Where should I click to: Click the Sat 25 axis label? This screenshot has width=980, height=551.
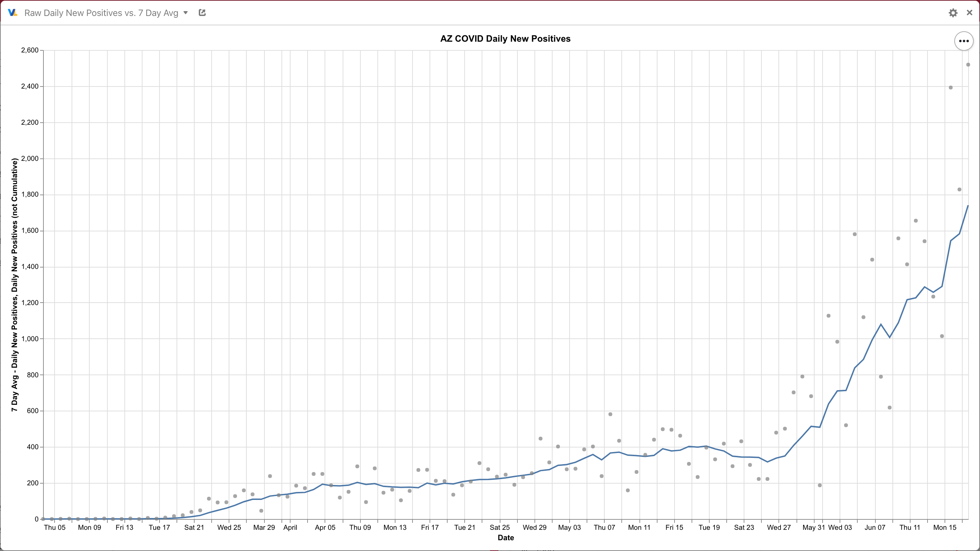(499, 527)
